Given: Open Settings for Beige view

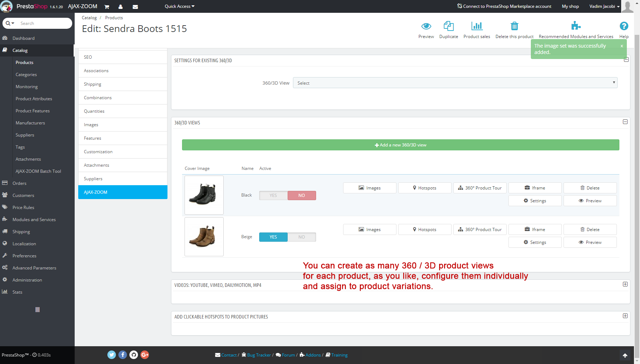Looking at the screenshot, I should (x=535, y=242).
